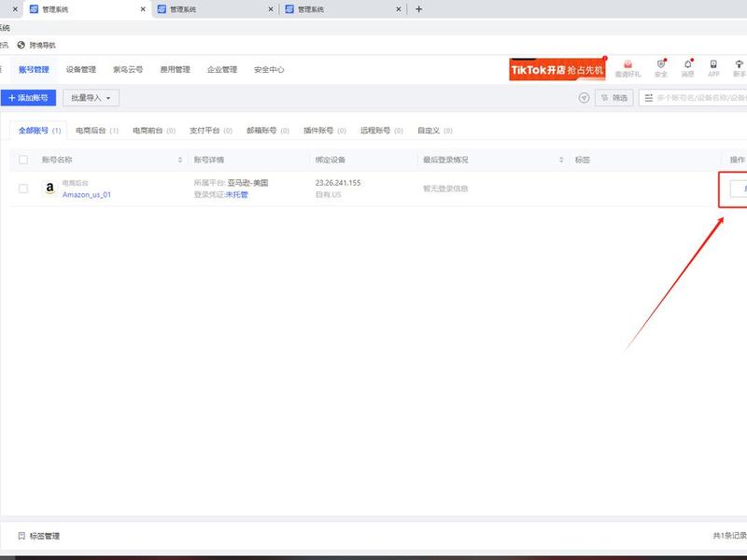Open the 紫鸟云号 menu
Viewport: 747px width, 560px height.
coord(128,69)
